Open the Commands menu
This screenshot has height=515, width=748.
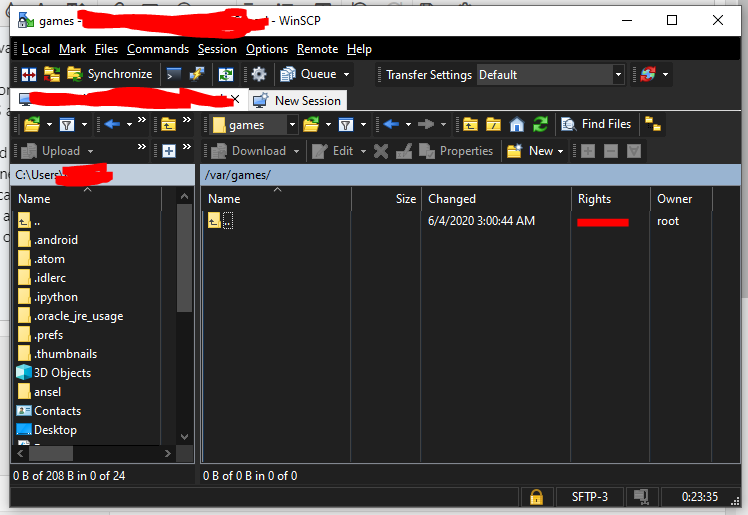click(158, 49)
